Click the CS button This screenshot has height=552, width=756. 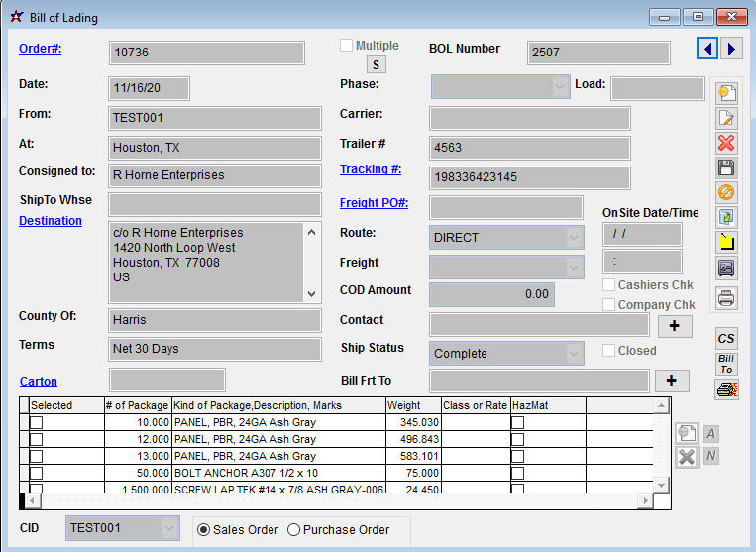(726, 339)
